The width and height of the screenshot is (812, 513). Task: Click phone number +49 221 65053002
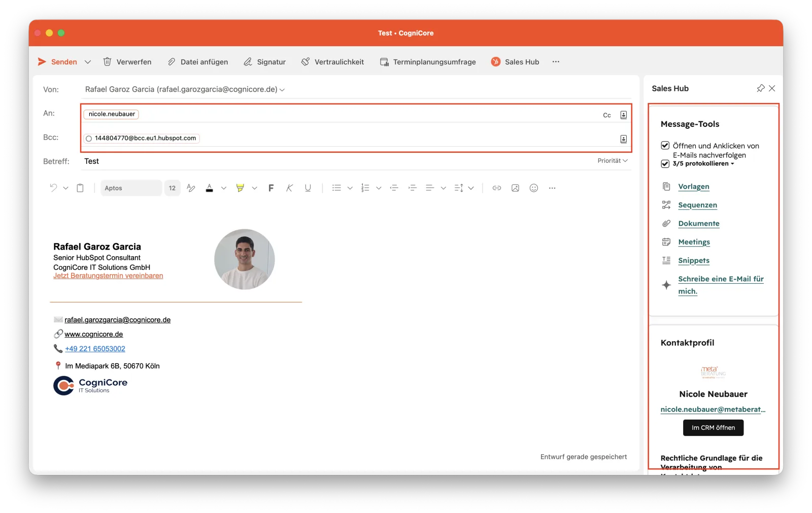coord(95,349)
